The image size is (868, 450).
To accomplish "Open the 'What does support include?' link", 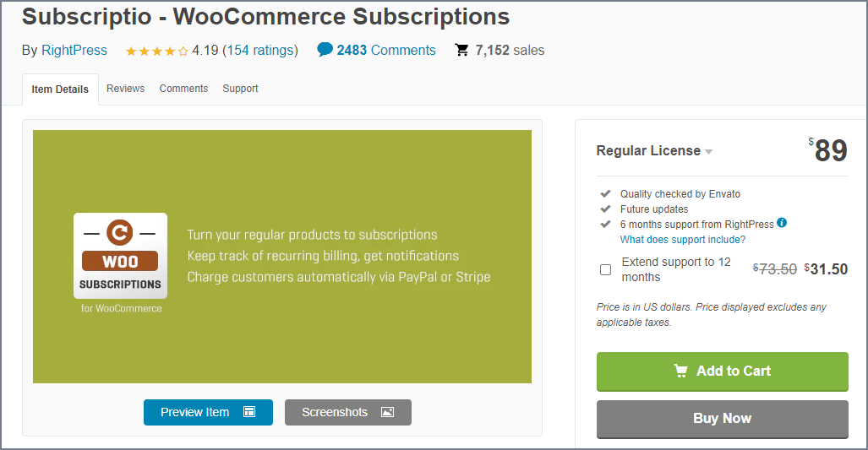I will click(683, 240).
